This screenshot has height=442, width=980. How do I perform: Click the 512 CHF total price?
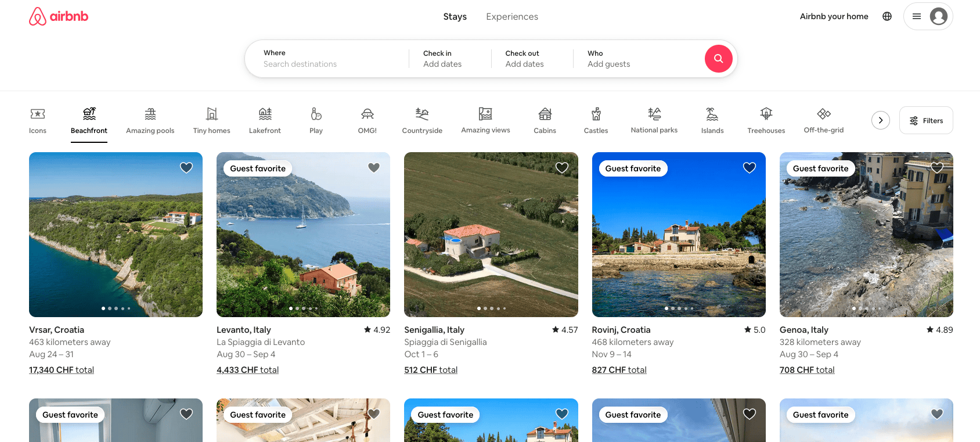(x=431, y=370)
